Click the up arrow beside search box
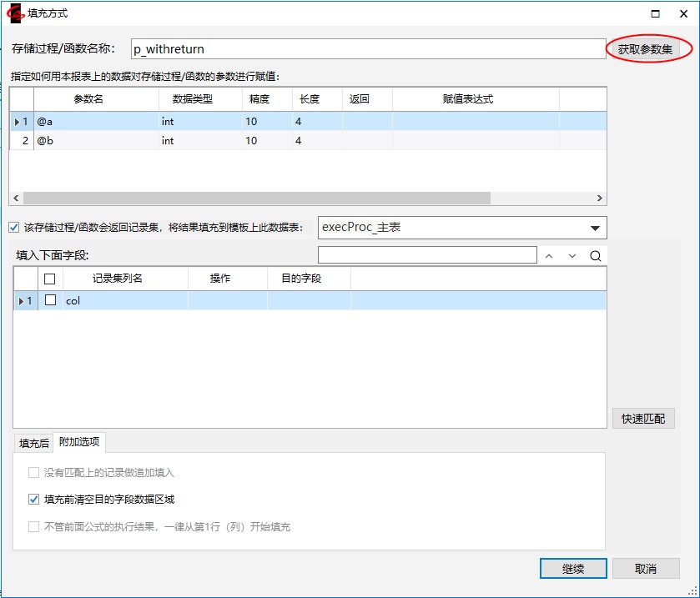 click(x=549, y=256)
